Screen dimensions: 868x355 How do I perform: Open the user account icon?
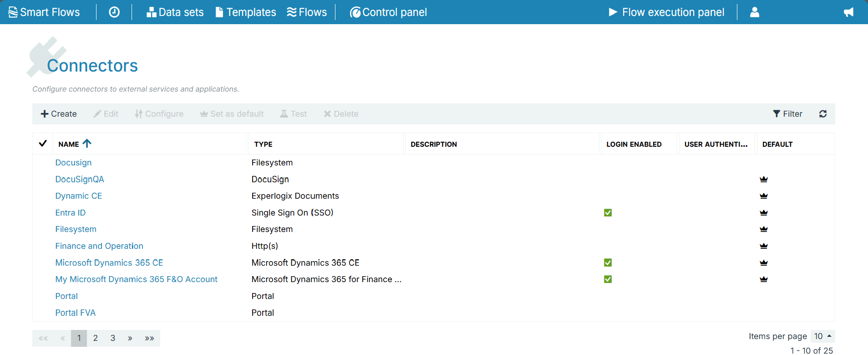pyautogui.click(x=755, y=12)
